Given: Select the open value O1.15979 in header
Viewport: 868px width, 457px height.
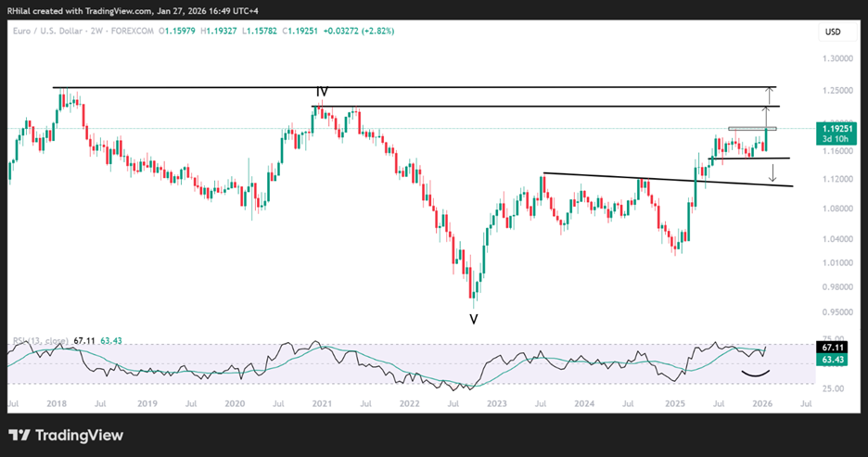Looking at the screenshot, I should pos(177,31).
